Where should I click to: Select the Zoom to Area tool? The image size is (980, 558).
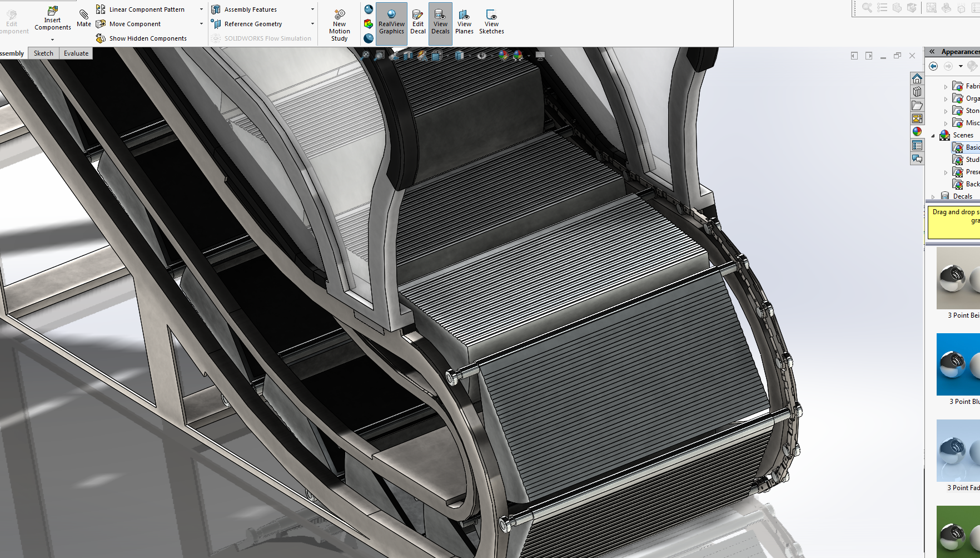point(379,55)
